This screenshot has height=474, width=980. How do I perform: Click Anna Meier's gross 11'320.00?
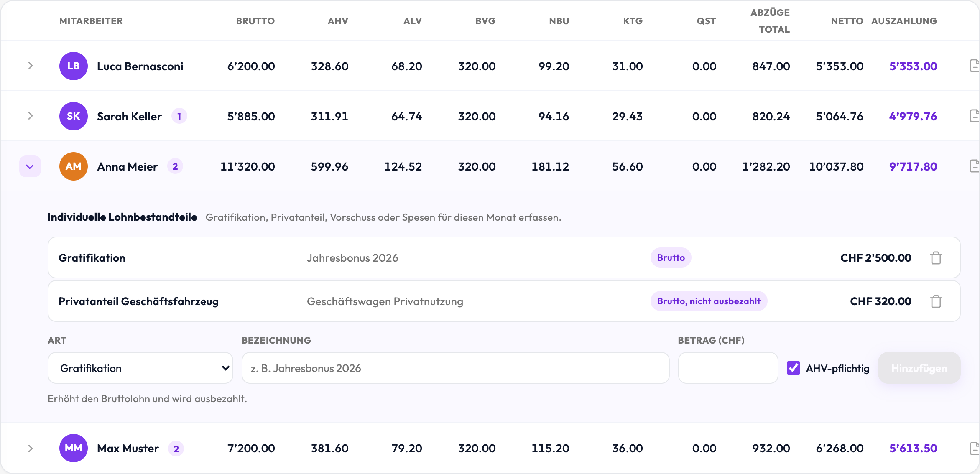(x=248, y=166)
